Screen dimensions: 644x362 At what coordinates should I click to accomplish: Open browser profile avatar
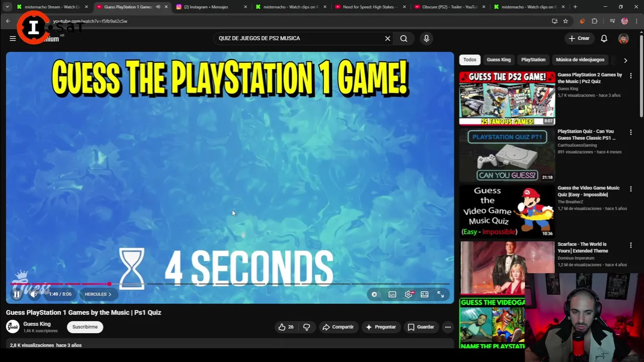[625, 21]
